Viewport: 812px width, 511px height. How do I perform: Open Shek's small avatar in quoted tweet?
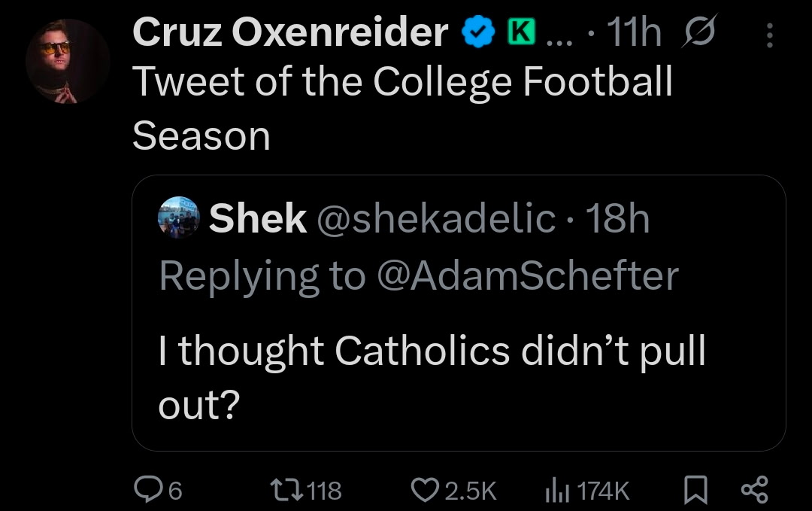click(x=179, y=218)
